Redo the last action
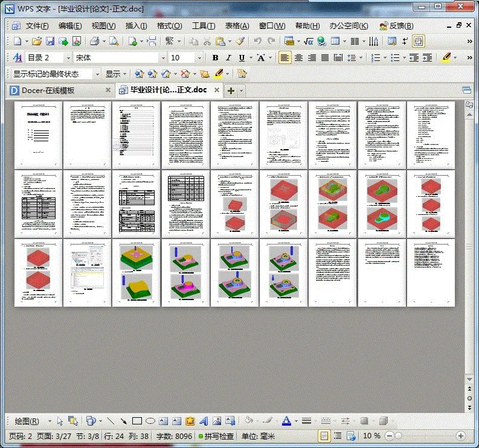This screenshot has width=479, height=448. tap(271, 41)
